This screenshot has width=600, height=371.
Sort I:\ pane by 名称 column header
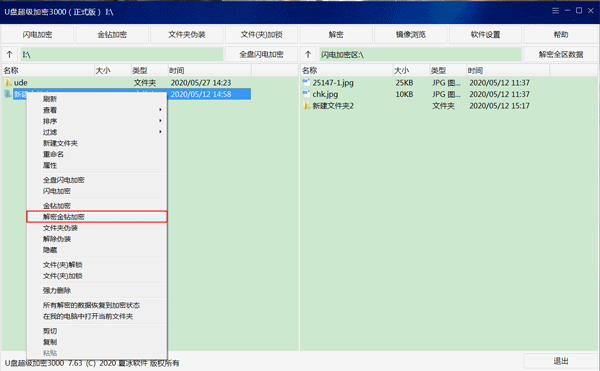[x=48, y=70]
